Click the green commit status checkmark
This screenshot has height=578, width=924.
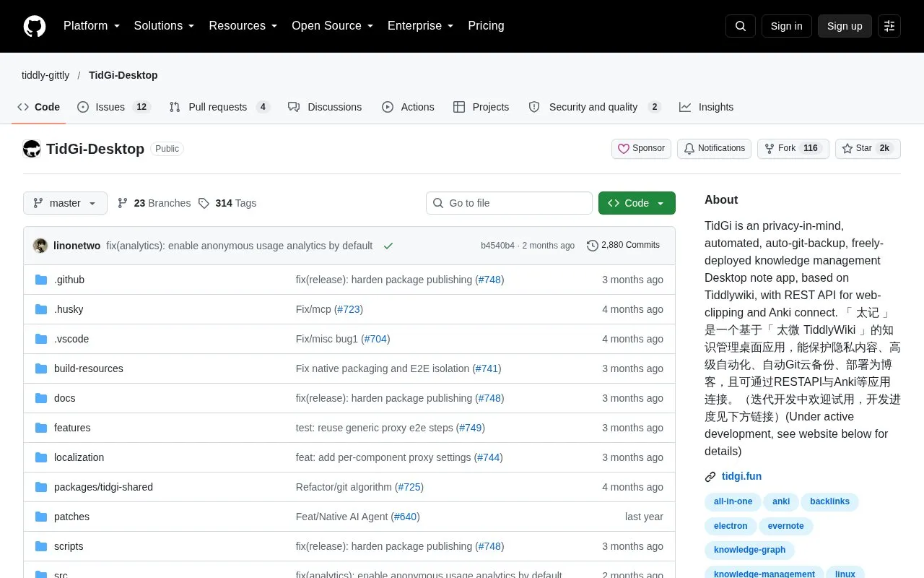click(388, 246)
